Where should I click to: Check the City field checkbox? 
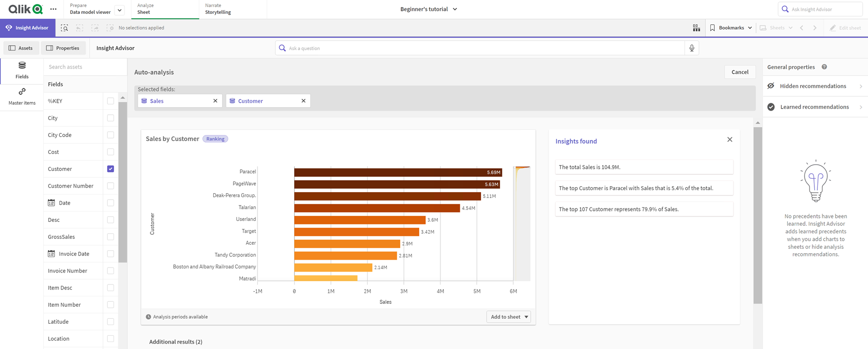(111, 118)
